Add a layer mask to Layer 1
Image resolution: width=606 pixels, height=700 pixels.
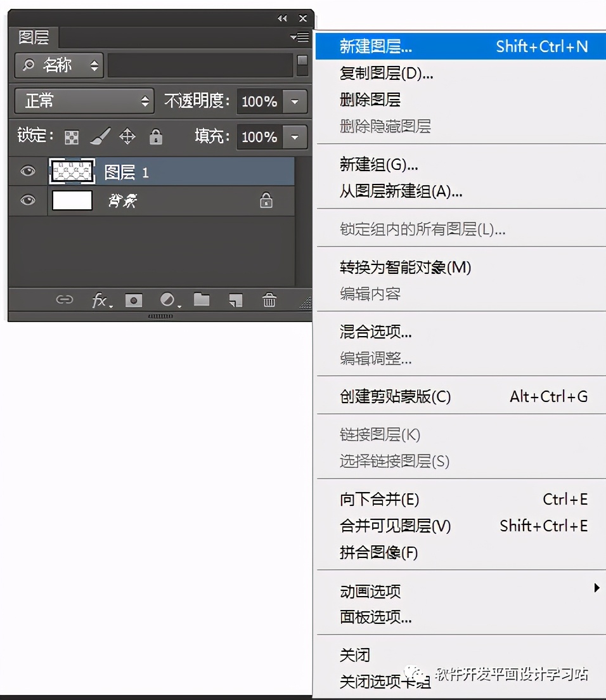click(134, 301)
